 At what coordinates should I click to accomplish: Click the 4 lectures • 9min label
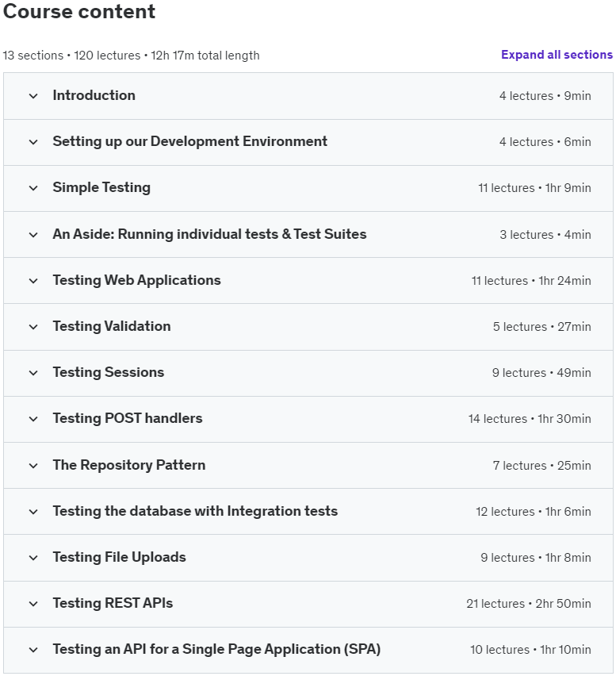(545, 96)
